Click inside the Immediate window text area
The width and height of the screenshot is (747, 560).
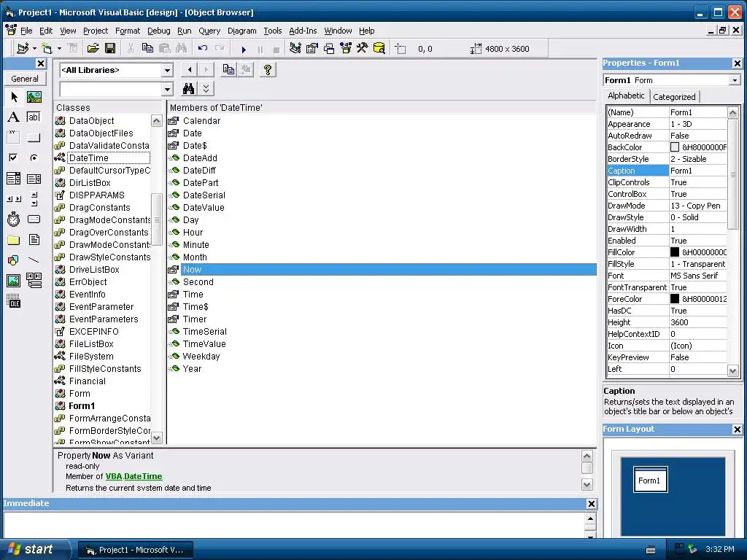click(293, 525)
